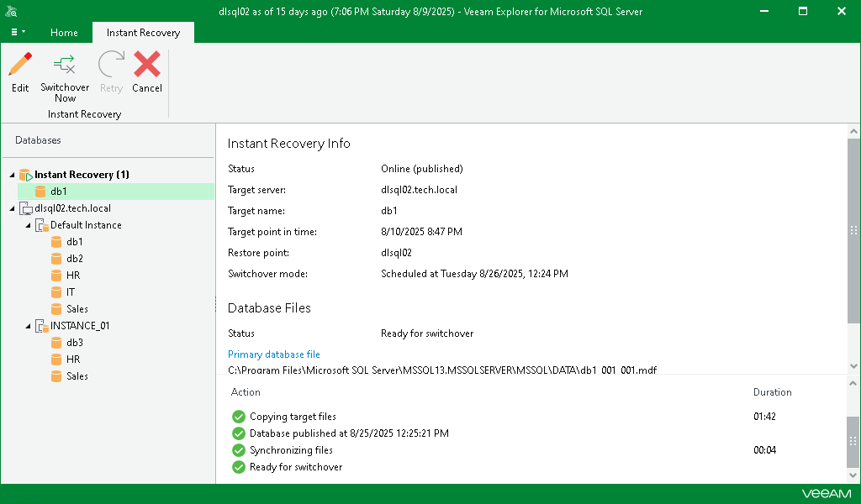The width and height of the screenshot is (861, 504).
Task: Click the Edit pencil icon
Action: tap(20, 65)
